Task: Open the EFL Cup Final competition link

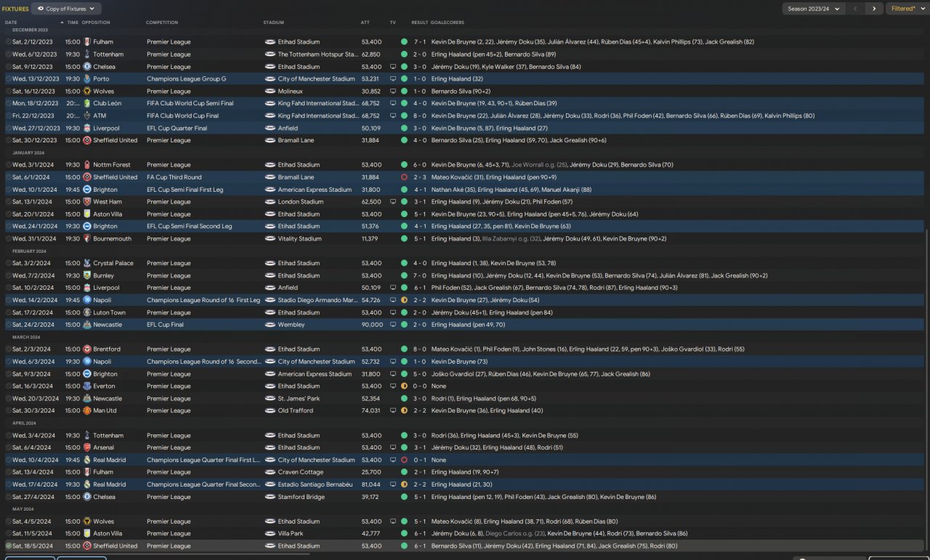Action: point(164,325)
